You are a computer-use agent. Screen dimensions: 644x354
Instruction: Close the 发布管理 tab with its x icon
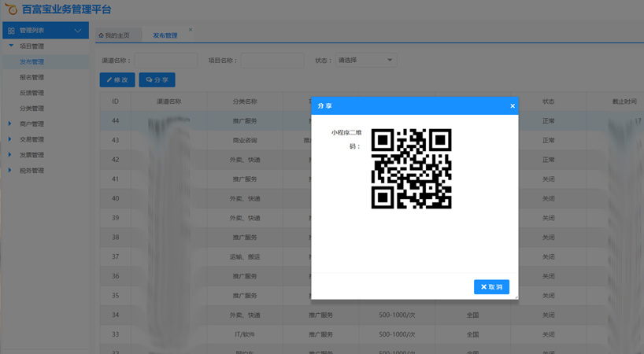[x=190, y=31]
